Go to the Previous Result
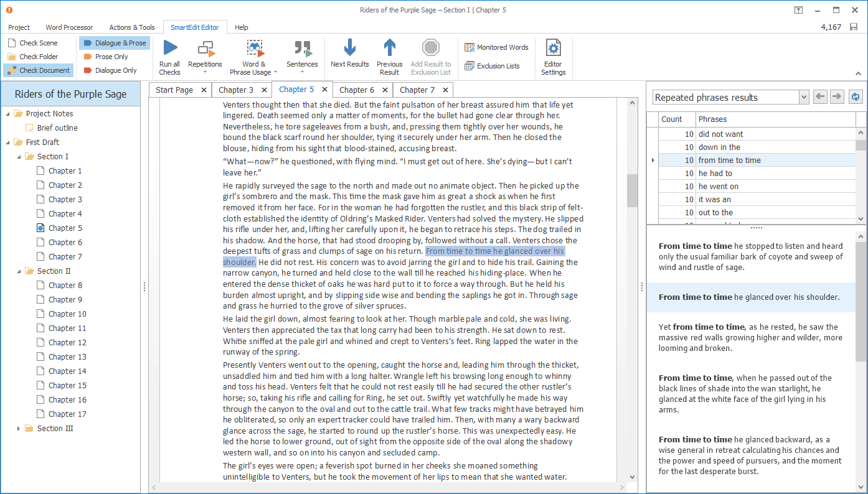 pos(389,56)
